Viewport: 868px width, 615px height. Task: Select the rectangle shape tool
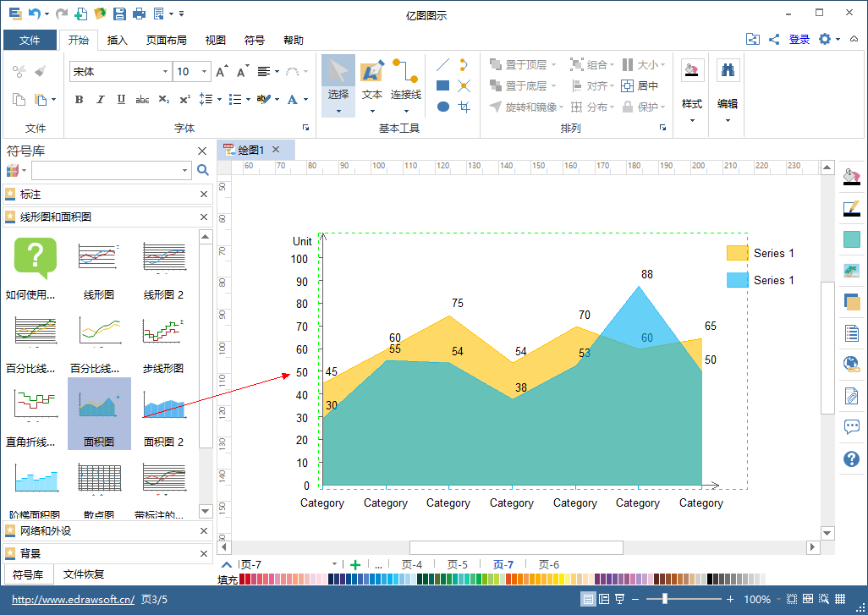pyautogui.click(x=442, y=85)
